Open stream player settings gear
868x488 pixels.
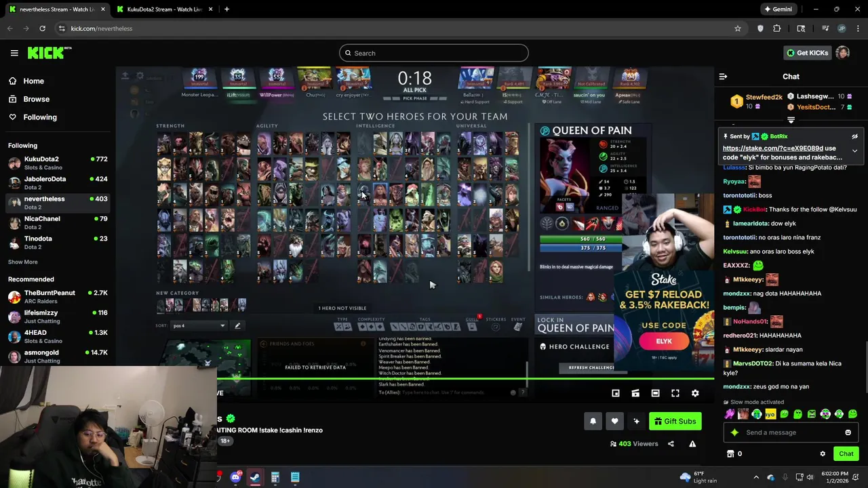695,393
